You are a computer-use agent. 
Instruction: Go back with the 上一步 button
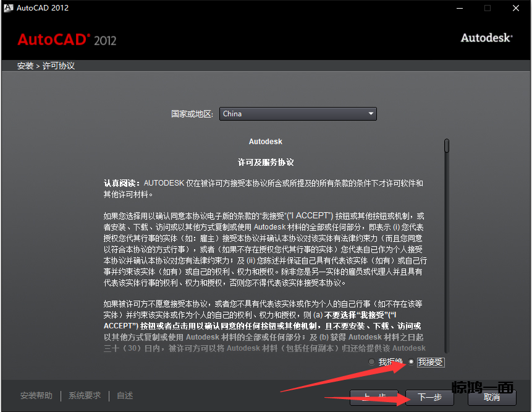tap(374, 397)
